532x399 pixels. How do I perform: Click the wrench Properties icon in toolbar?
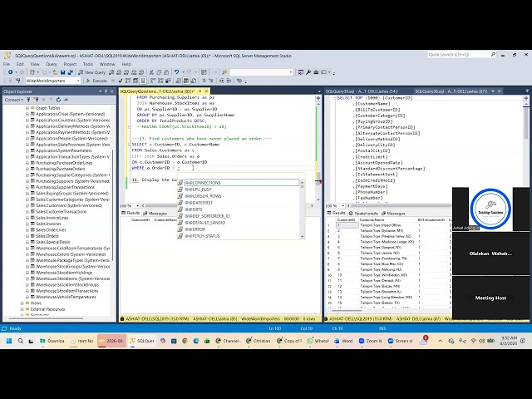pyautogui.click(x=308, y=72)
